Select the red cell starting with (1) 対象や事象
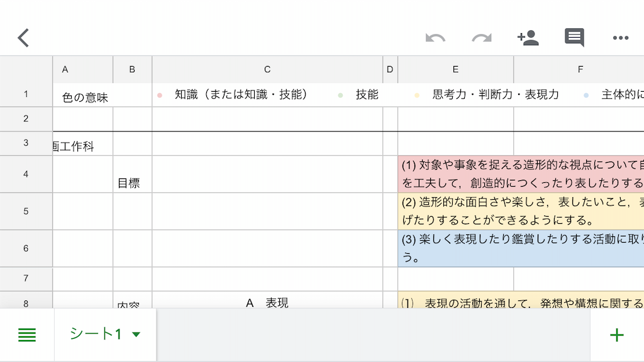This screenshot has width=644, height=362. coord(521,174)
